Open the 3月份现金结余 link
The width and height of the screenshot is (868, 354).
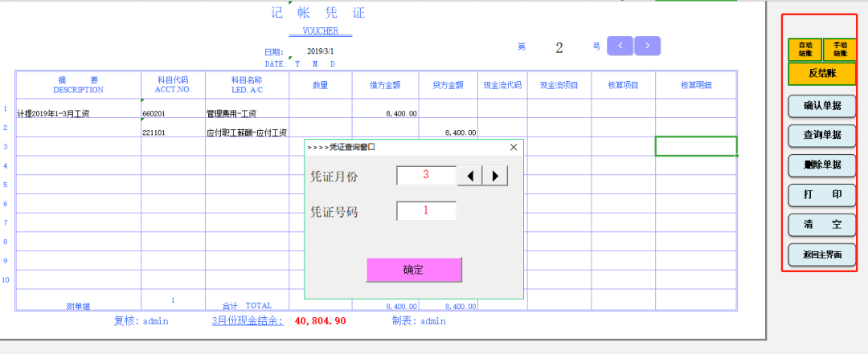(248, 321)
